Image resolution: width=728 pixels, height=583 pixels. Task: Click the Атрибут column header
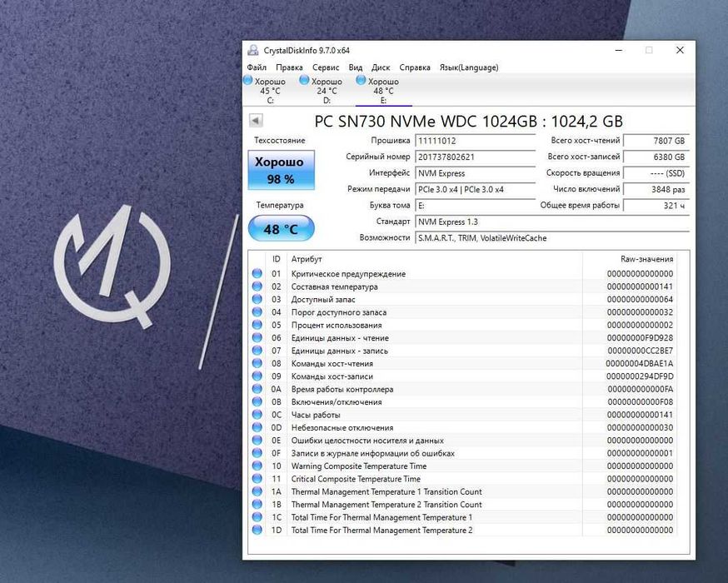pyautogui.click(x=435, y=259)
